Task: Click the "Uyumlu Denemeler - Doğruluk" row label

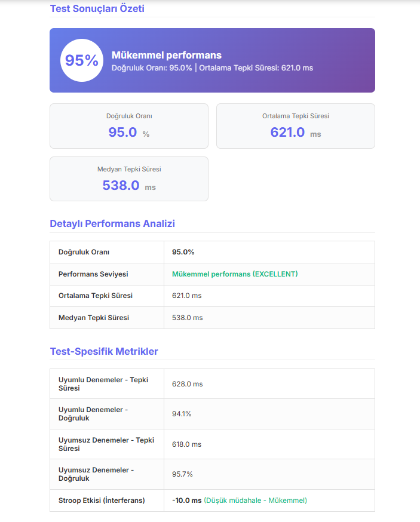Action: (x=93, y=414)
